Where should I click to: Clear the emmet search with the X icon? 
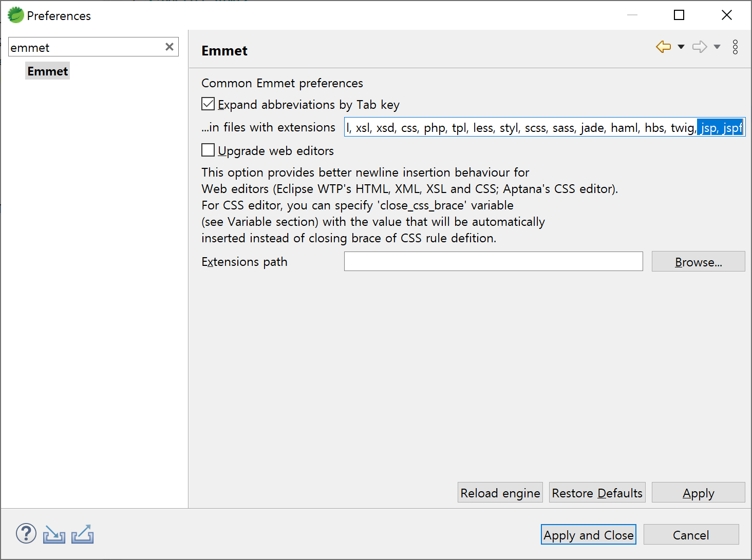(170, 47)
